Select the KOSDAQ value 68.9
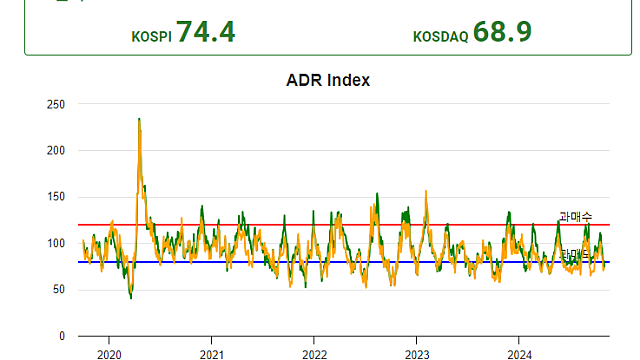 tap(502, 32)
